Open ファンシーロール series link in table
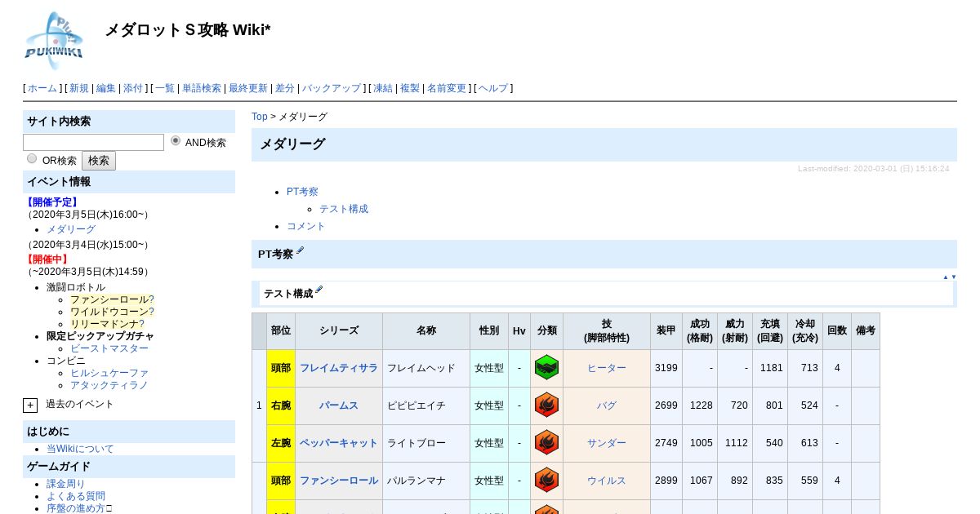 click(x=339, y=481)
